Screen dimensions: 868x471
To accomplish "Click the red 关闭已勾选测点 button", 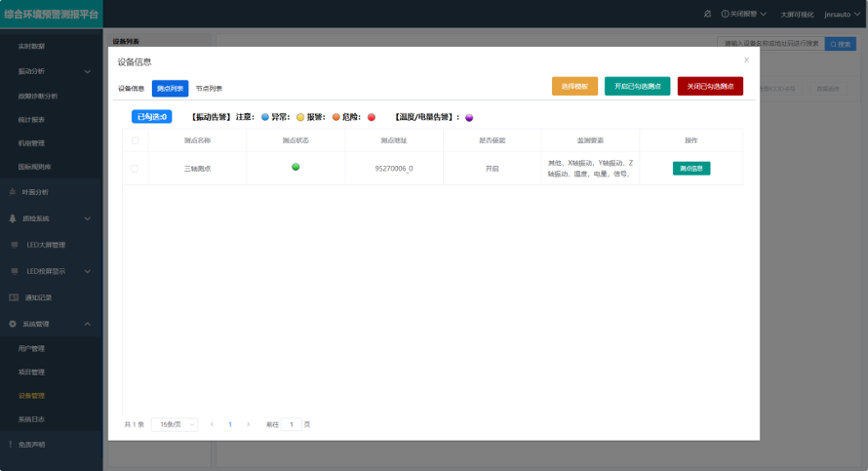I will tap(710, 87).
